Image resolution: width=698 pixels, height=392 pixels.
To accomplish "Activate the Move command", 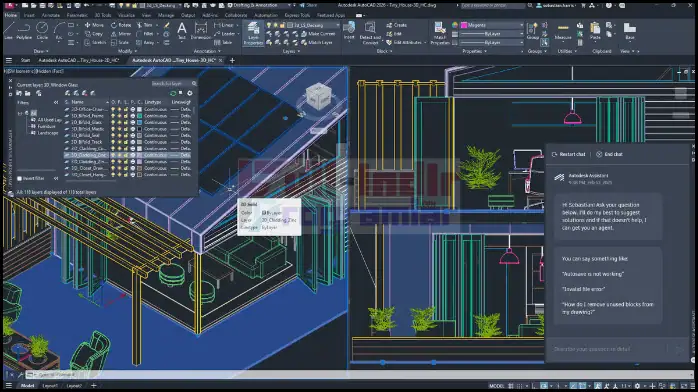I will [94, 25].
